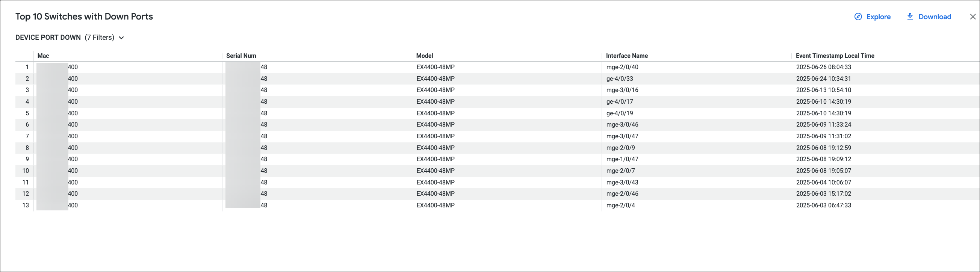This screenshot has width=980, height=272.
Task: Click the Explore compass icon
Action: coord(858,17)
